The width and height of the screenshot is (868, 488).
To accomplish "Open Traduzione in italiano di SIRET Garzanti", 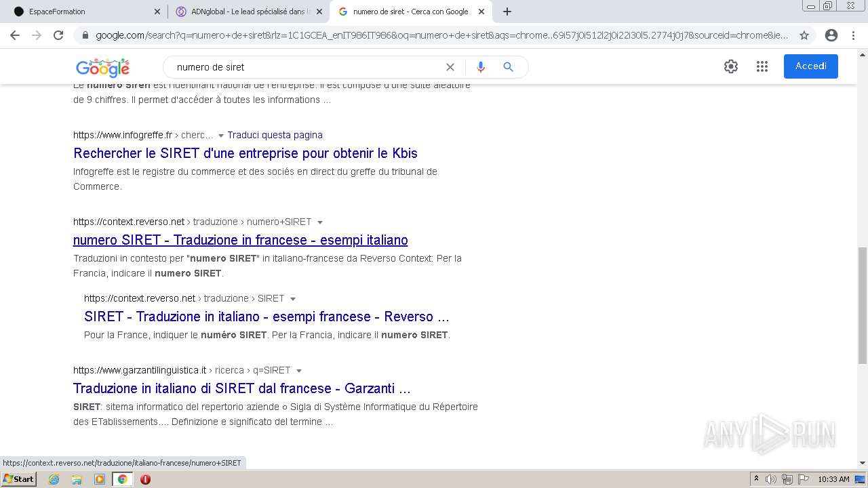I will click(x=242, y=388).
